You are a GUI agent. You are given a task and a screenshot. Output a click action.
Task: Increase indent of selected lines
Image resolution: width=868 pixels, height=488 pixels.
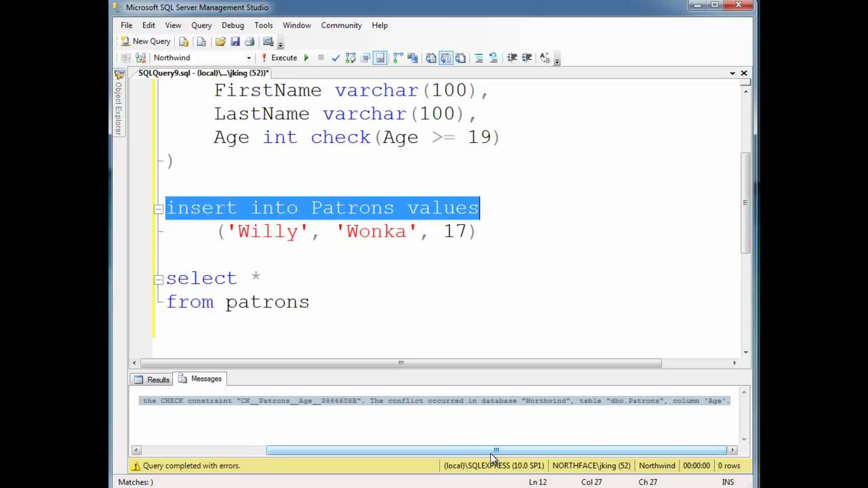click(526, 58)
